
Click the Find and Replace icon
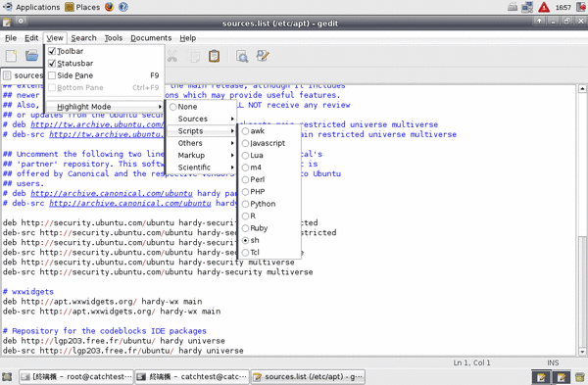point(263,56)
